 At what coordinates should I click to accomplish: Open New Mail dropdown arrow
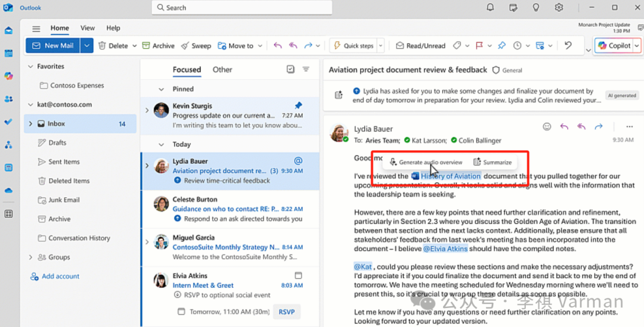pos(86,45)
